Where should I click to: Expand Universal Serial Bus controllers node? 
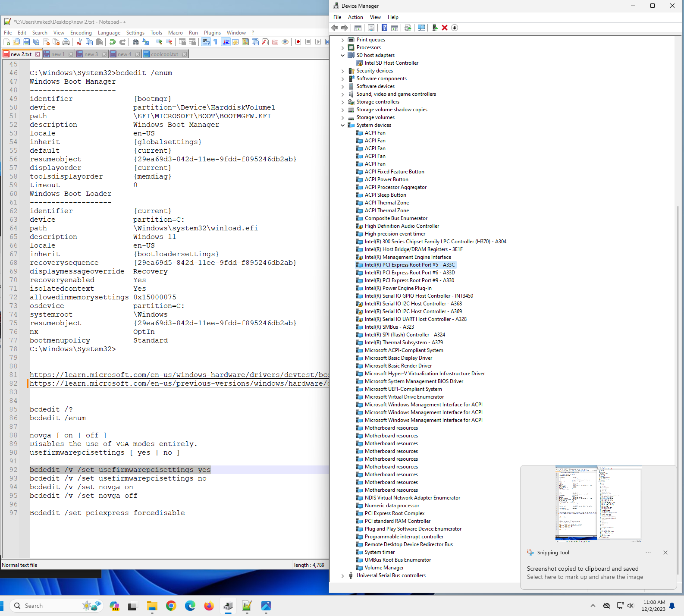pos(343,575)
